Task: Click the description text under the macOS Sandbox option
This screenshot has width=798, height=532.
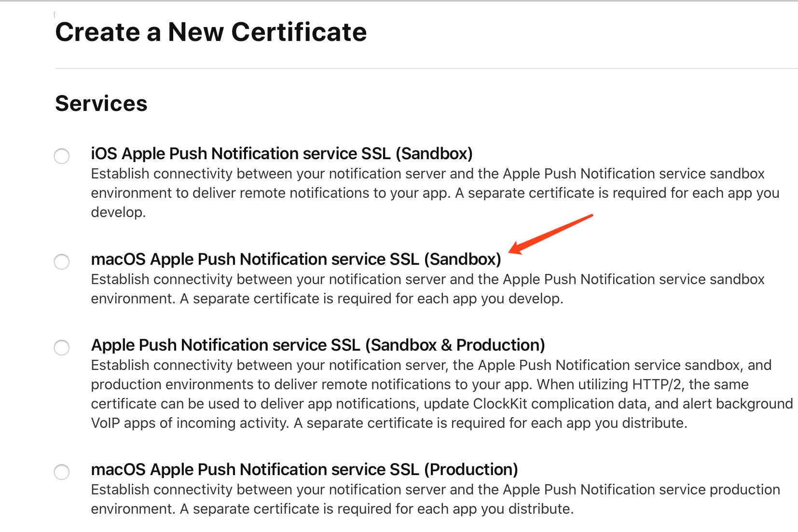Action: (427, 289)
